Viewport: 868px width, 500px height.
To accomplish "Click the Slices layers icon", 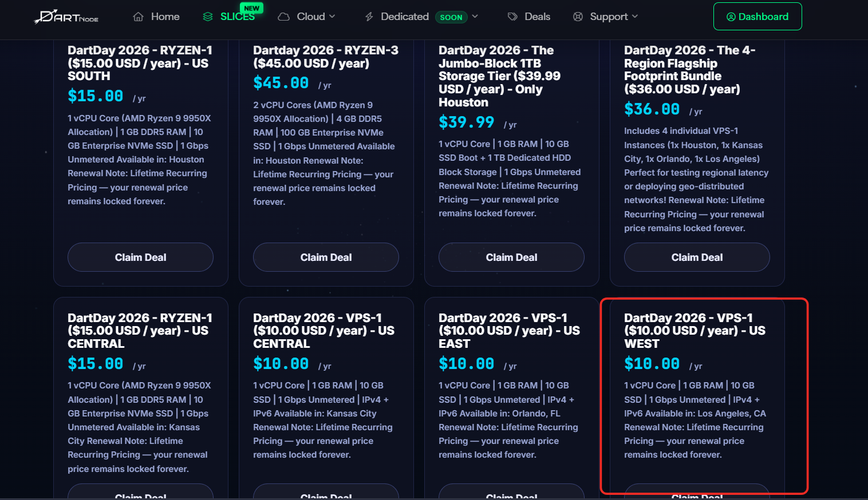I will tap(208, 17).
